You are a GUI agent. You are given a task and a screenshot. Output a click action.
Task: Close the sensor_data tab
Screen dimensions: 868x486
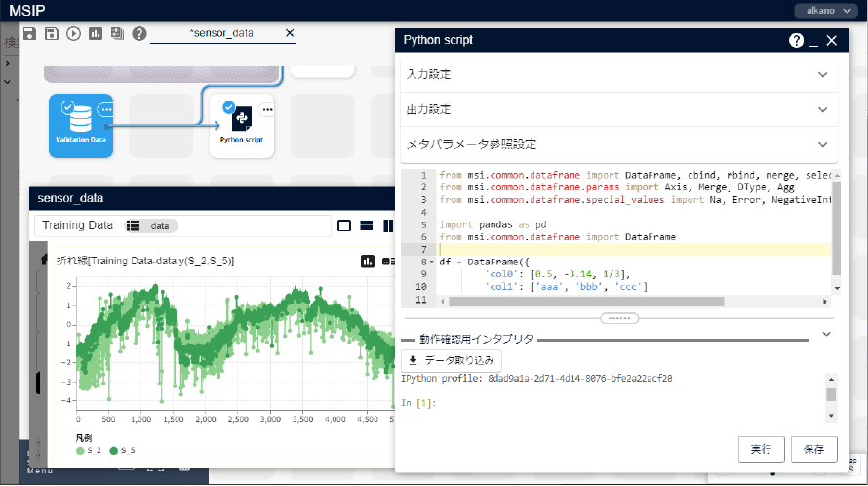coord(289,33)
